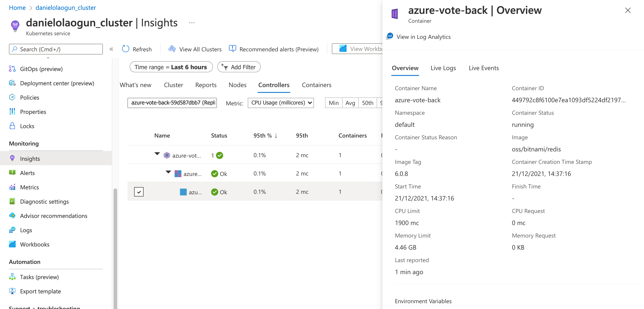The height and width of the screenshot is (309, 644).
Task: Open the Nodes tab
Action: [x=237, y=85]
